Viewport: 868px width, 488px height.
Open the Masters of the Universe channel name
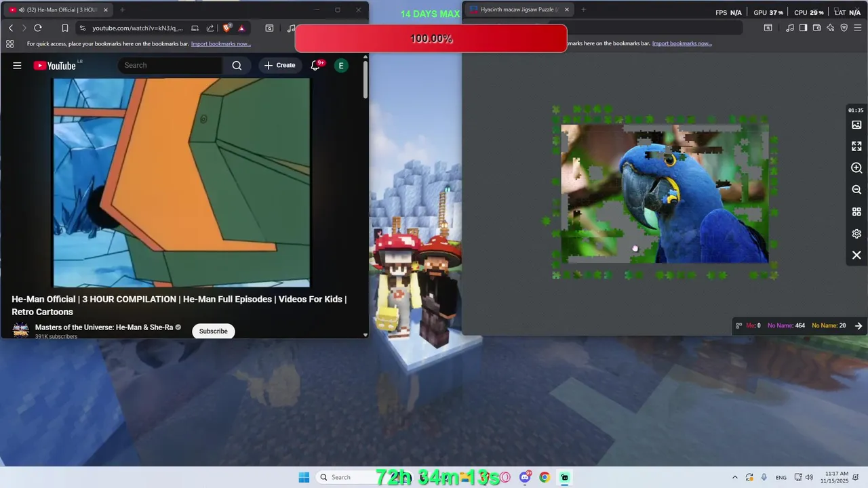pos(104,327)
